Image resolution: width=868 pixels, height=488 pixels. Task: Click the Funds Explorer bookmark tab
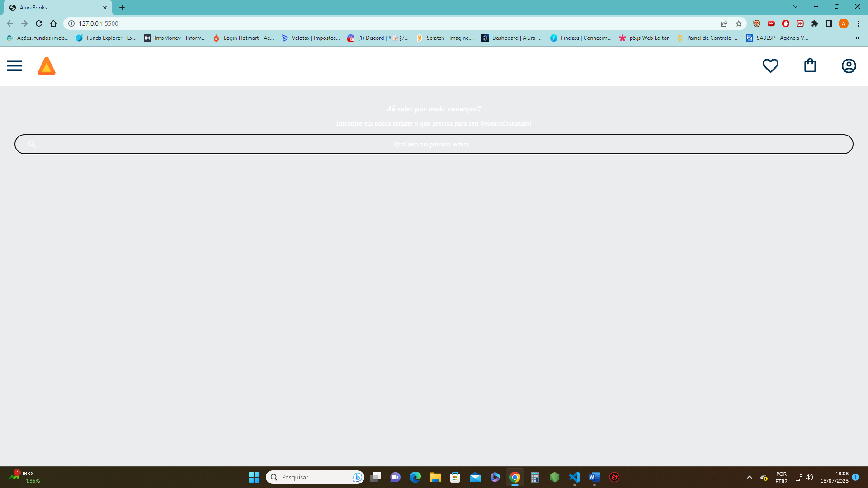click(x=106, y=38)
